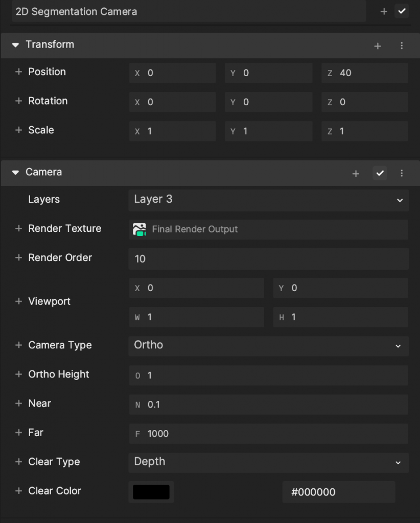This screenshot has height=523, width=420.
Task: Open Camera component three-dot options menu
Action: coord(402,173)
